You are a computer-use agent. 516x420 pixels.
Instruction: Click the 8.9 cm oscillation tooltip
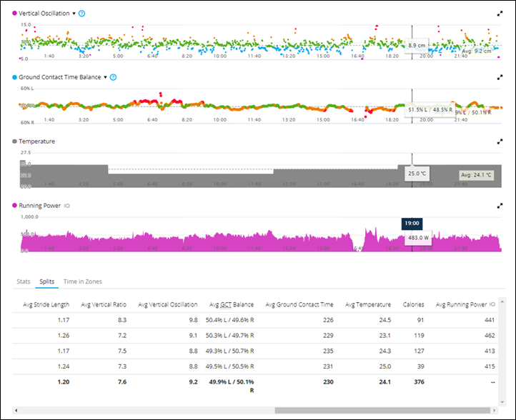(417, 46)
